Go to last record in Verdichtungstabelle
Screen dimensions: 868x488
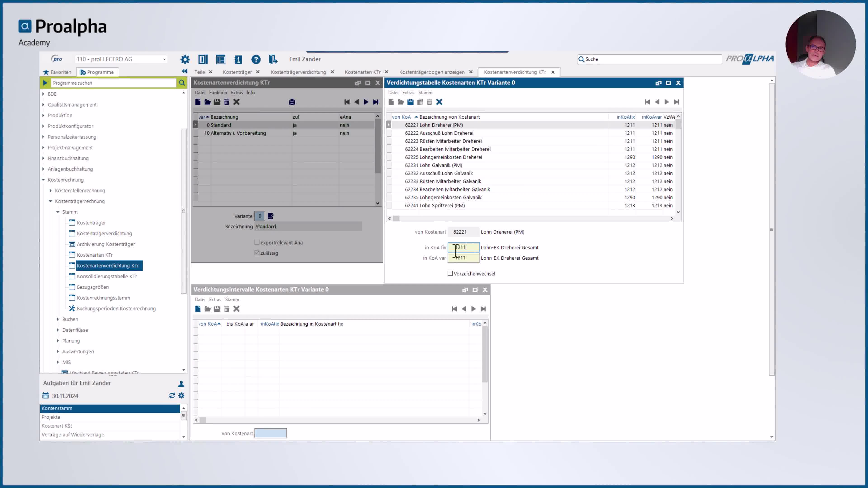click(x=676, y=102)
